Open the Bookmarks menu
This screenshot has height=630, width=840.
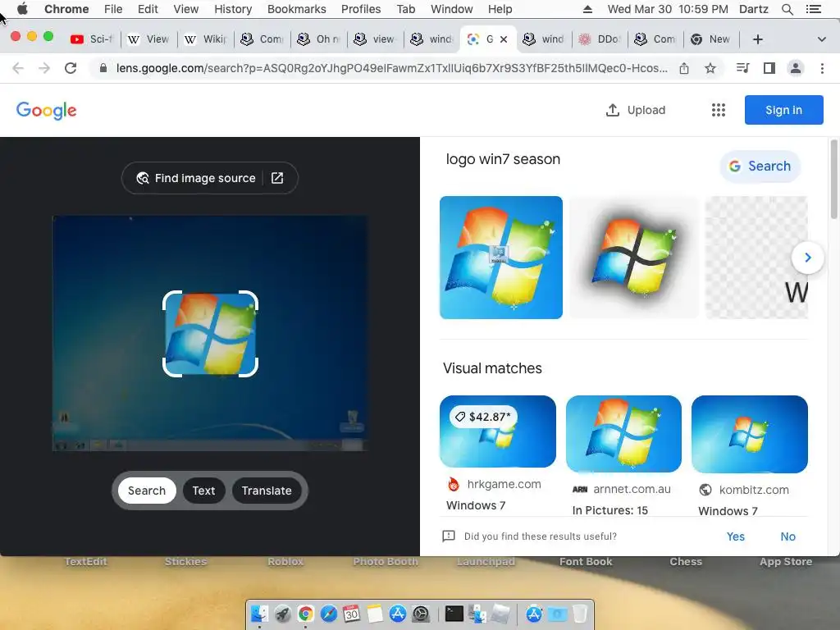(x=297, y=9)
